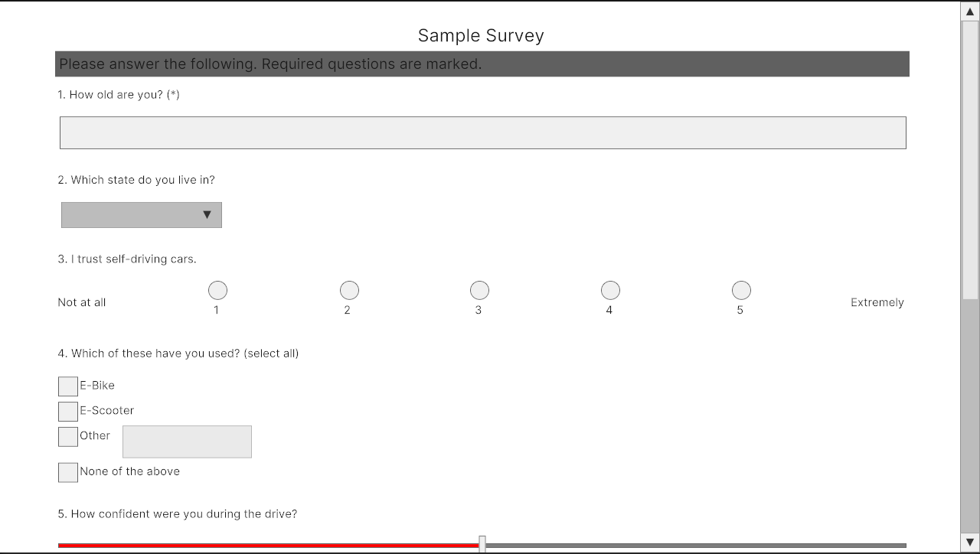Click the vertical scrollbar thumb

pos(970,159)
